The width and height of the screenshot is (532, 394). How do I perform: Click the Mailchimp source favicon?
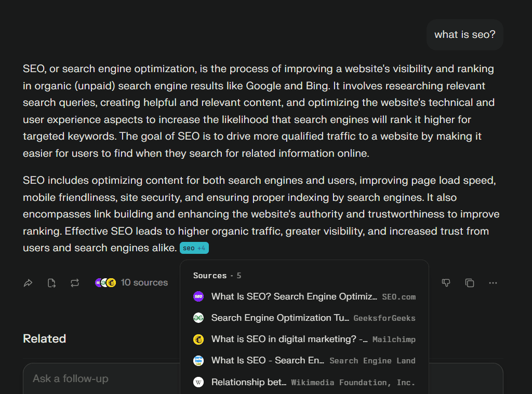tap(198, 339)
